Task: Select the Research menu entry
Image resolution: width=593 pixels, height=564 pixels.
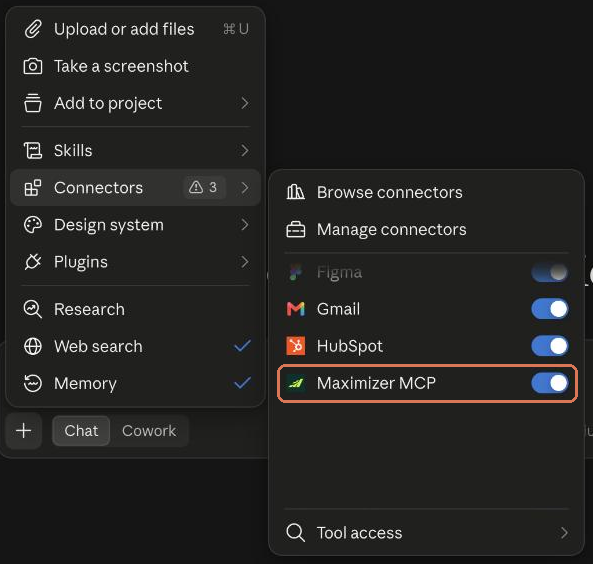Action: 135,309
